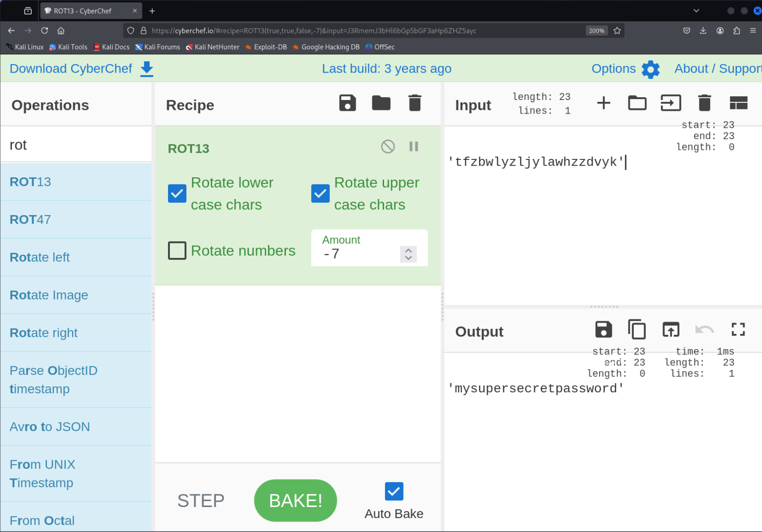762x532 pixels.
Task: Save the recipe with the disk icon
Action: pos(347,103)
